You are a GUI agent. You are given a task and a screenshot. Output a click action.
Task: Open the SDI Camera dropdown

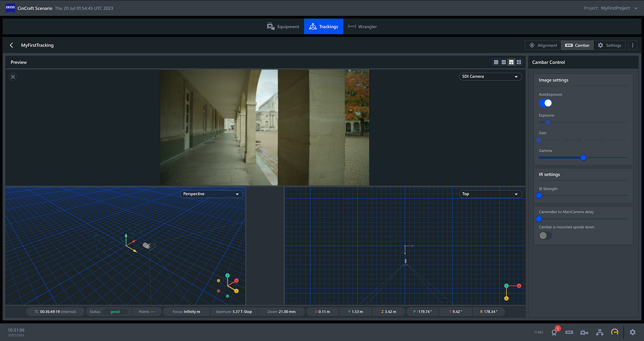click(x=490, y=76)
